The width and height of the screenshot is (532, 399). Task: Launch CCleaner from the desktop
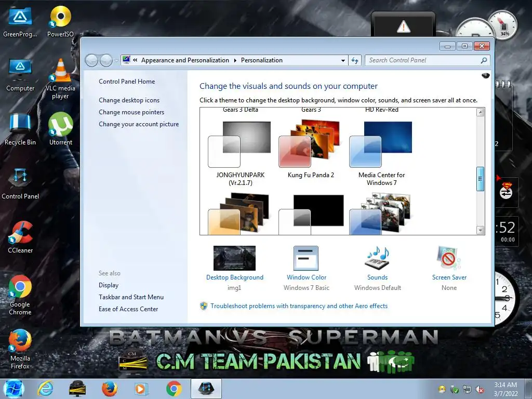click(x=20, y=237)
